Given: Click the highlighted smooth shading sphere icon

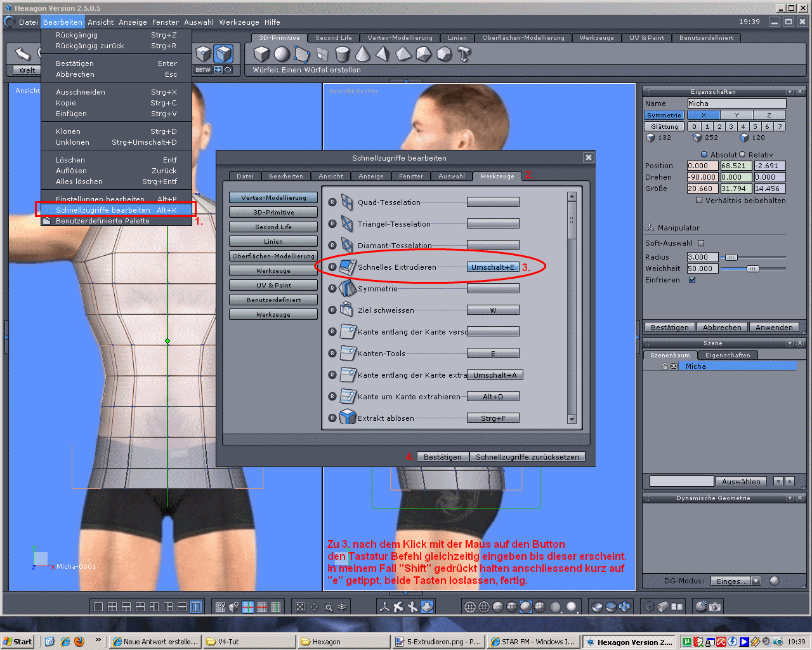Looking at the screenshot, I should (526, 607).
